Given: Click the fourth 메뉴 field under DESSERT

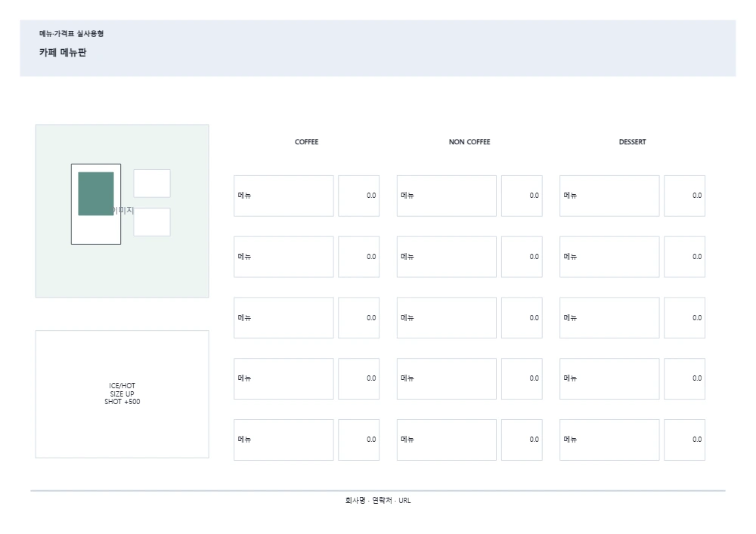Looking at the screenshot, I should click(609, 378).
